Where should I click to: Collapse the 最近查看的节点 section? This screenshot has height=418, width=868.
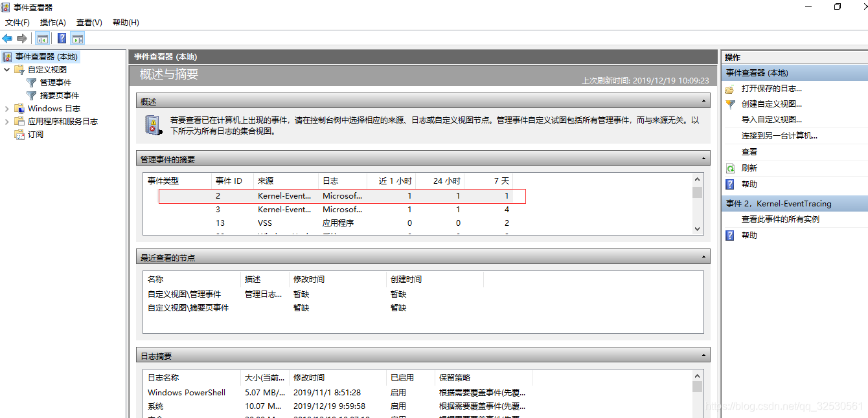pyautogui.click(x=704, y=257)
